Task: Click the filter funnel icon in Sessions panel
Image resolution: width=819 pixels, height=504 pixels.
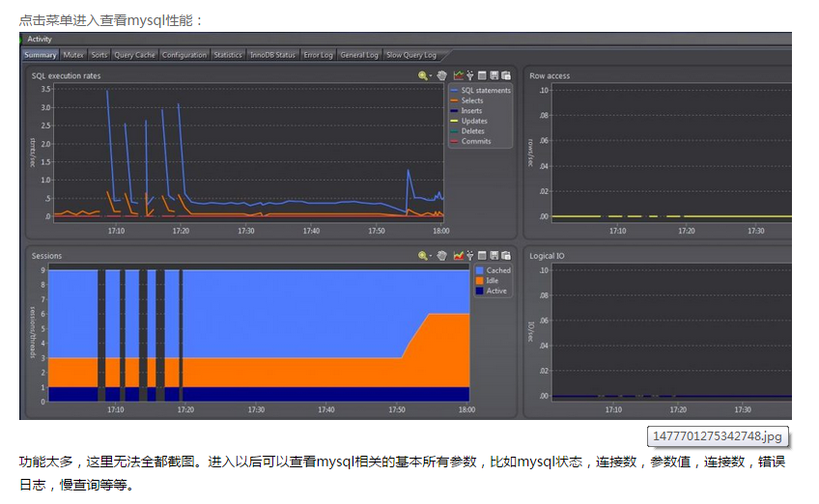Action: [x=470, y=256]
